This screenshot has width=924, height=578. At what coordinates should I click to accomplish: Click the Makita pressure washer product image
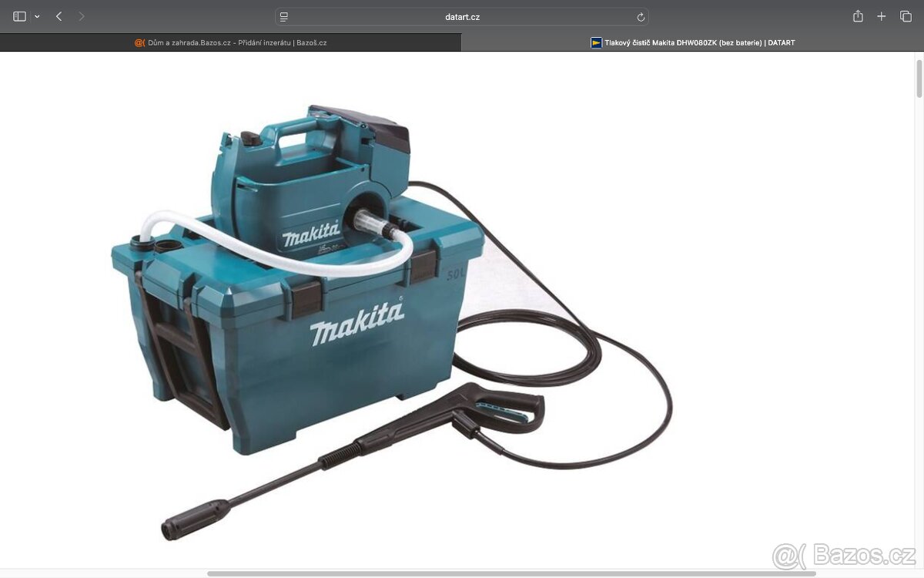pyautogui.click(x=393, y=322)
